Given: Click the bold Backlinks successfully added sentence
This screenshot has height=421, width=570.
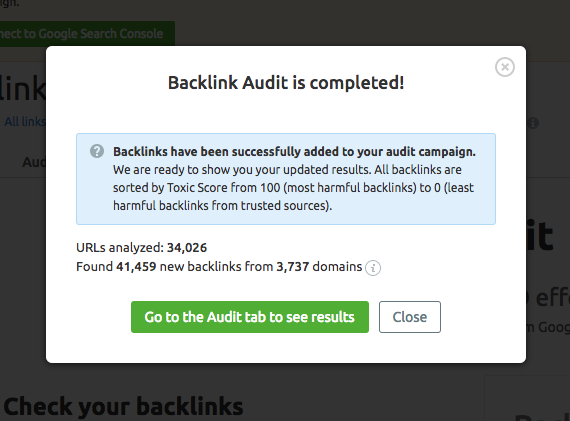Looking at the screenshot, I should pyautogui.click(x=294, y=151).
